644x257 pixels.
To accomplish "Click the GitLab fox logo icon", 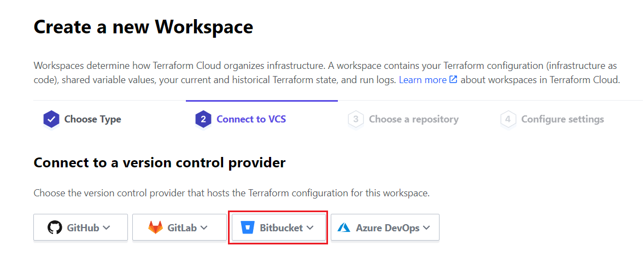I will [x=155, y=227].
